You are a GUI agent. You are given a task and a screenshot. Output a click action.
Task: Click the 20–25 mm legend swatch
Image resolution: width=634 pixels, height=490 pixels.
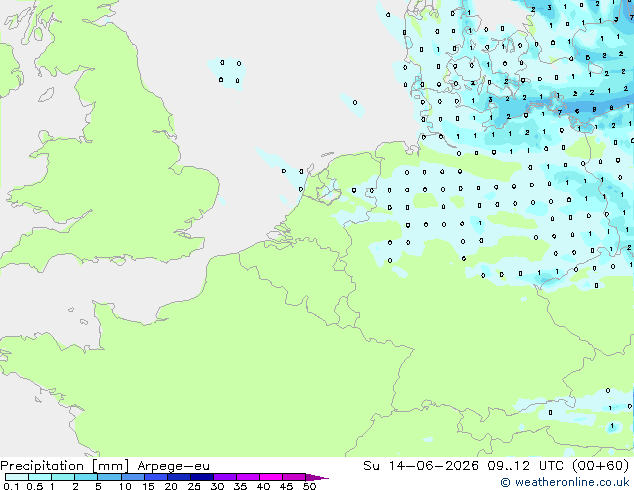pyautogui.click(x=179, y=477)
